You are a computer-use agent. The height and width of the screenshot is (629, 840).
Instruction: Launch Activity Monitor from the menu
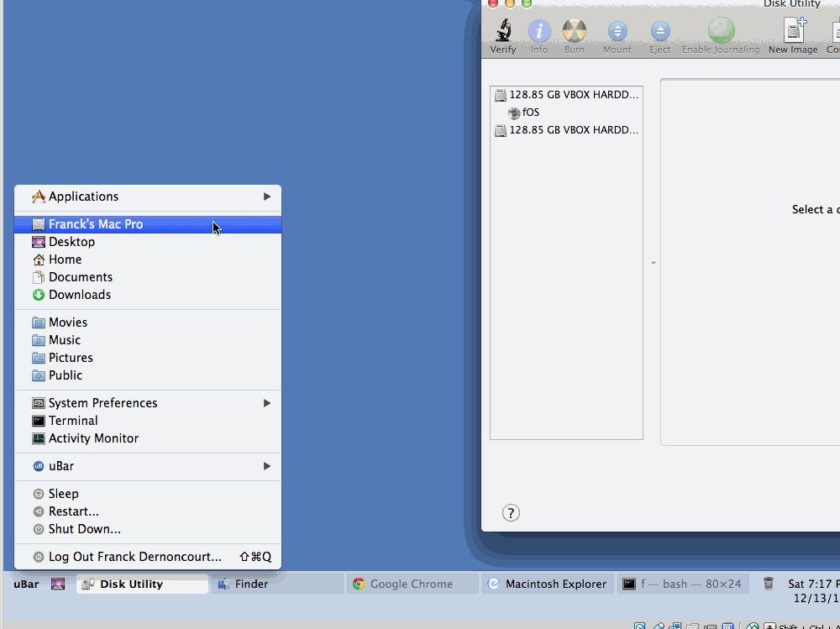[148, 439]
